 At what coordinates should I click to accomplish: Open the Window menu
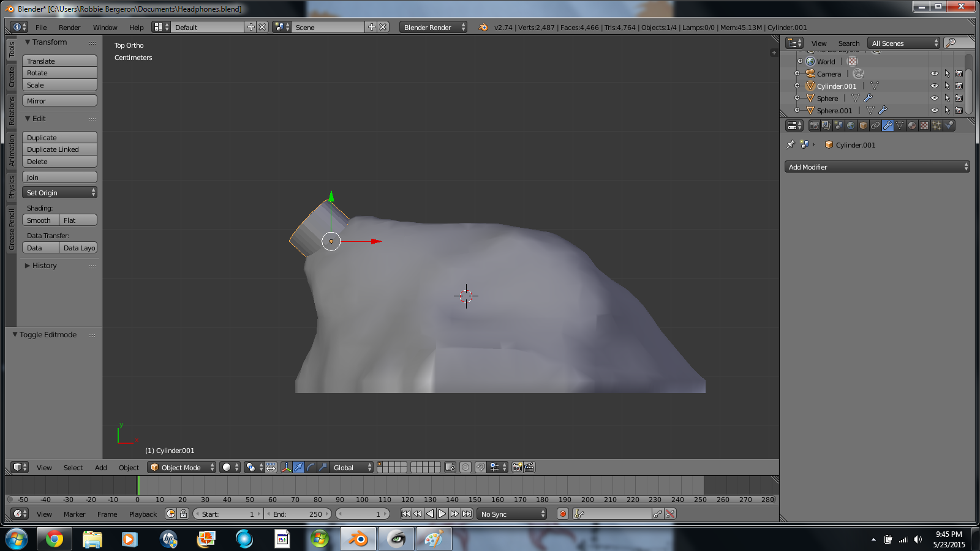(x=105, y=28)
